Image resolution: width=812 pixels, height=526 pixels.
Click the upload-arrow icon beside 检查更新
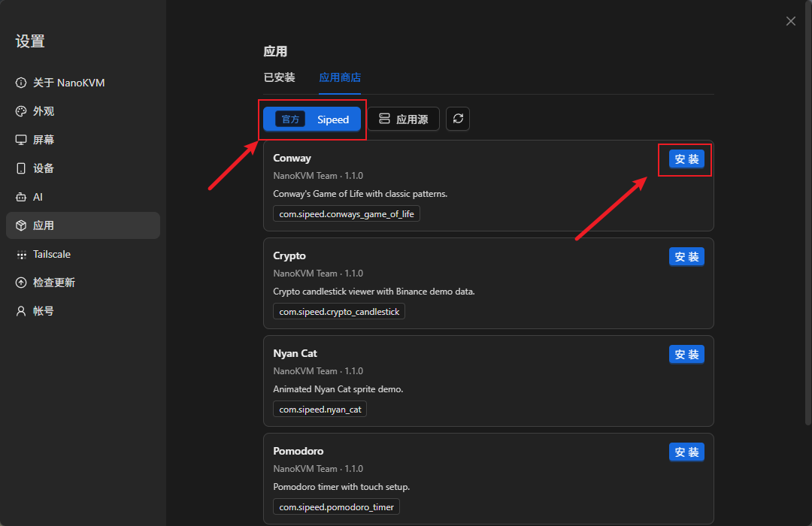tap(21, 283)
